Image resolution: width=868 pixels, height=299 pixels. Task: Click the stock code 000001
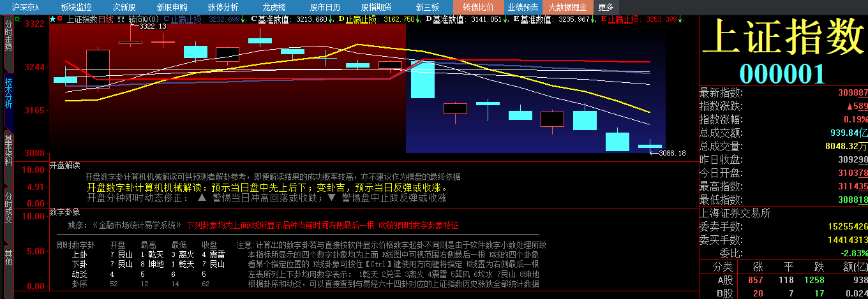point(782,73)
